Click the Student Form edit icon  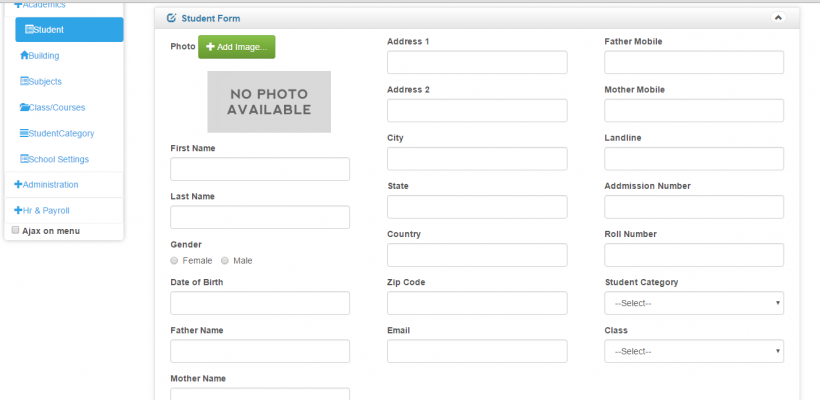[x=171, y=18]
